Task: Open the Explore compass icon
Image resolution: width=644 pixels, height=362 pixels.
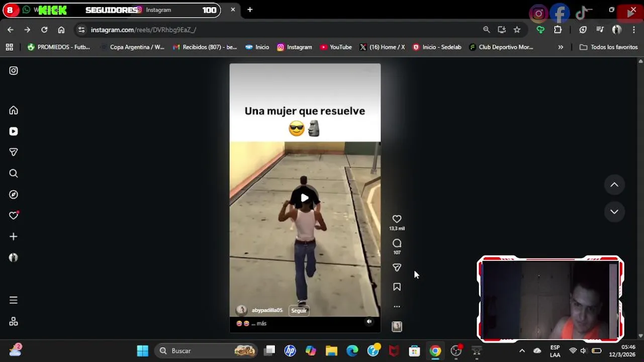Action: click(x=14, y=195)
